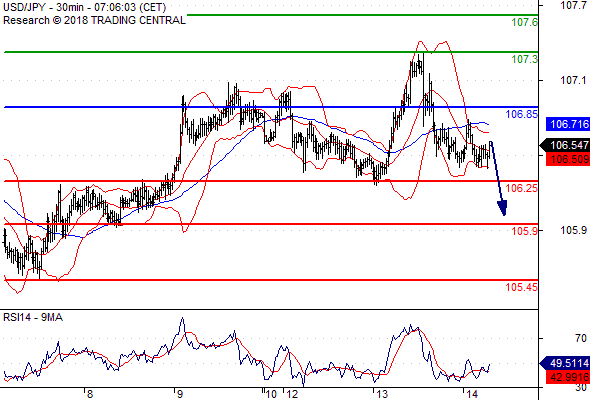Click the USD/JPY 30min chart title
Viewport: 590px width, 400px height.
84,7
